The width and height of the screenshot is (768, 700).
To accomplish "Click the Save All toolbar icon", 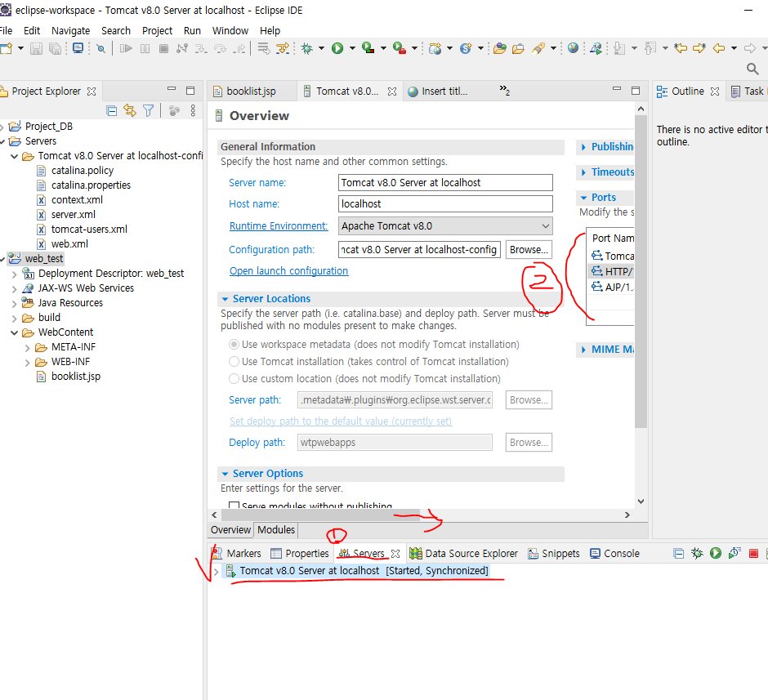I will (56, 48).
